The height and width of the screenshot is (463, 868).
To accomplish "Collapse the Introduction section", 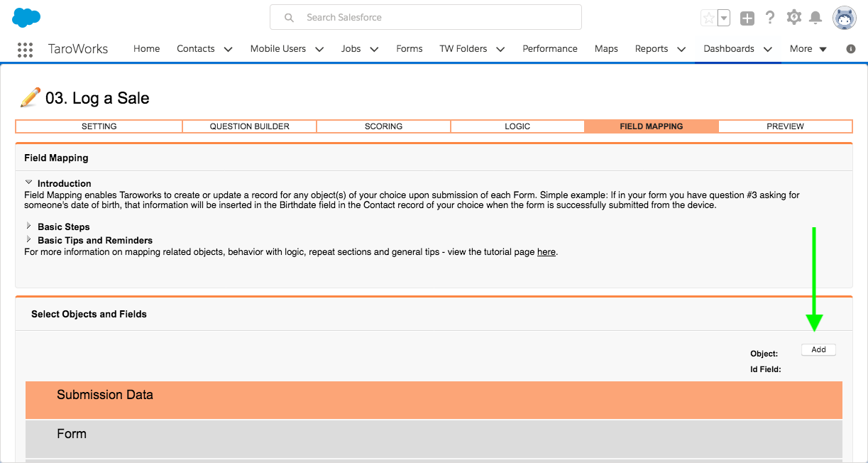I will [x=29, y=183].
